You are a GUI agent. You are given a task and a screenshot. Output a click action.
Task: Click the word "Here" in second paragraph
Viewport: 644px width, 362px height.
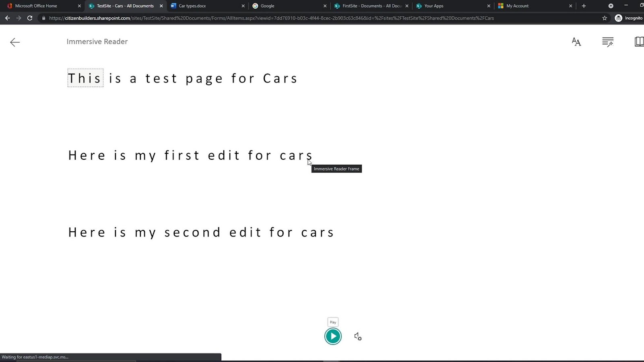tap(87, 155)
